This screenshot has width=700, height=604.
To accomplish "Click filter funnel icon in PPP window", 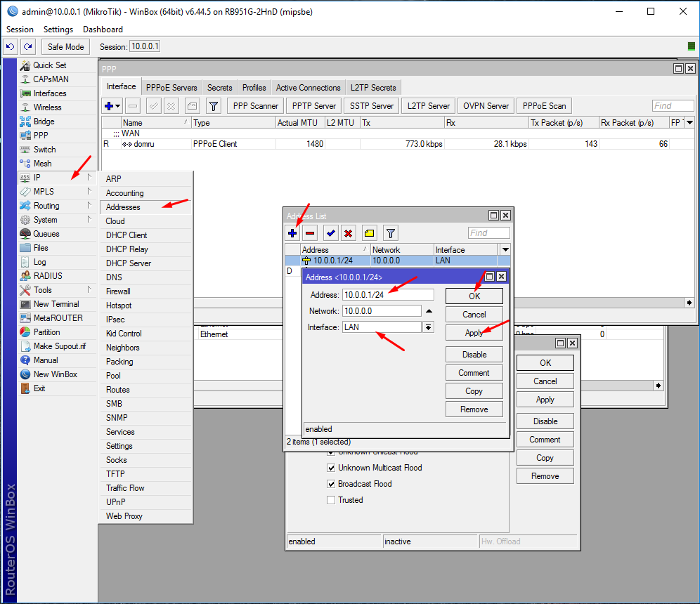I will 214,106.
